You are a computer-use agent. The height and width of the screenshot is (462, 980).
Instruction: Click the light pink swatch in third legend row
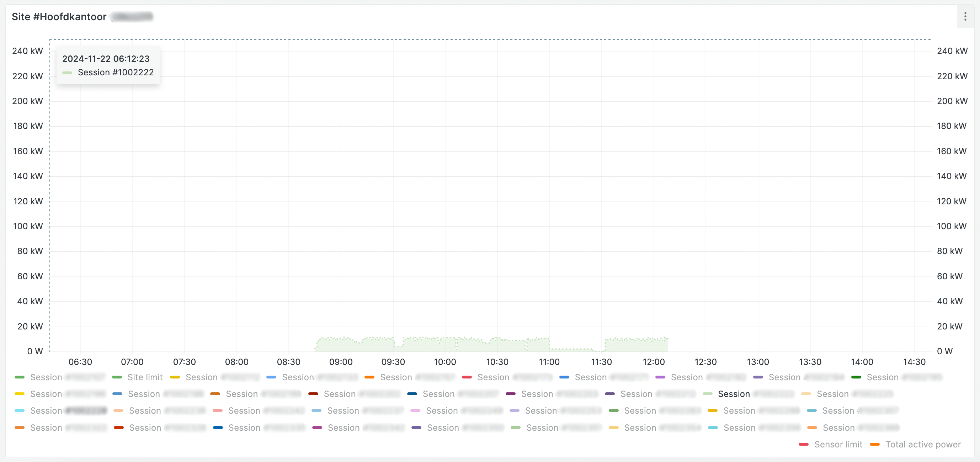[415, 411]
